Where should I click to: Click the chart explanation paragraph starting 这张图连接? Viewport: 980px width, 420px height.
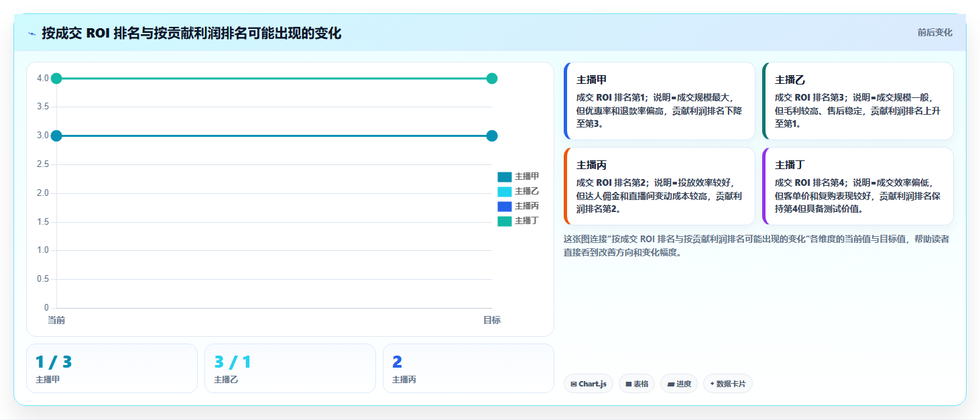[x=756, y=246]
